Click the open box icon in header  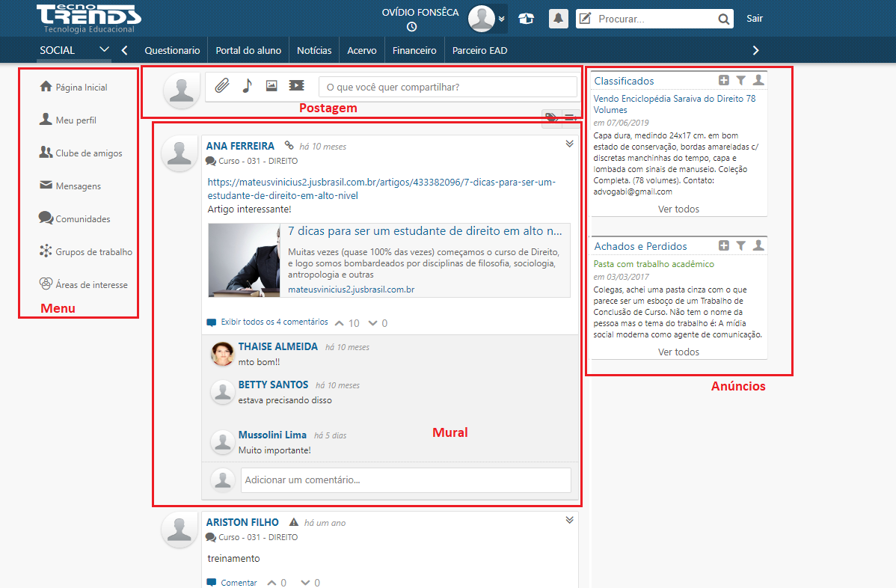(x=527, y=19)
